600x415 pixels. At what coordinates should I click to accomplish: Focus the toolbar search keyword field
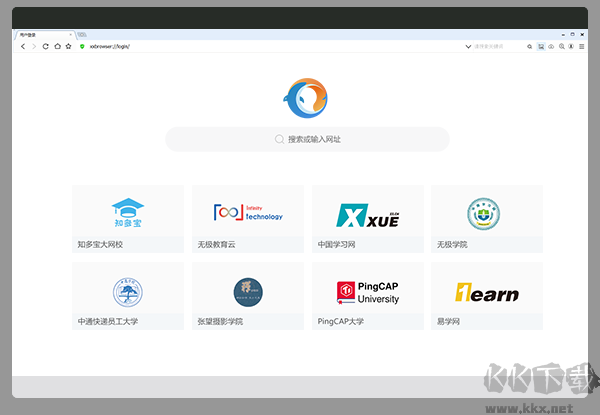[497, 46]
